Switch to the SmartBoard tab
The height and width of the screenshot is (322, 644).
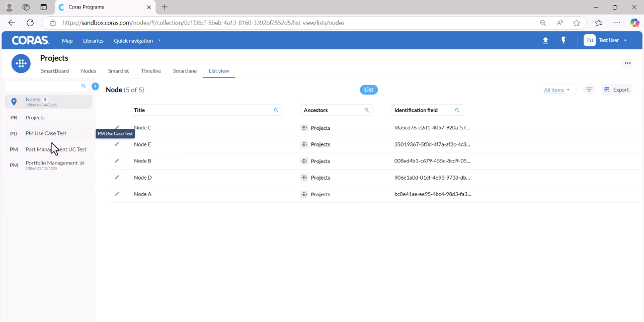coord(55,71)
